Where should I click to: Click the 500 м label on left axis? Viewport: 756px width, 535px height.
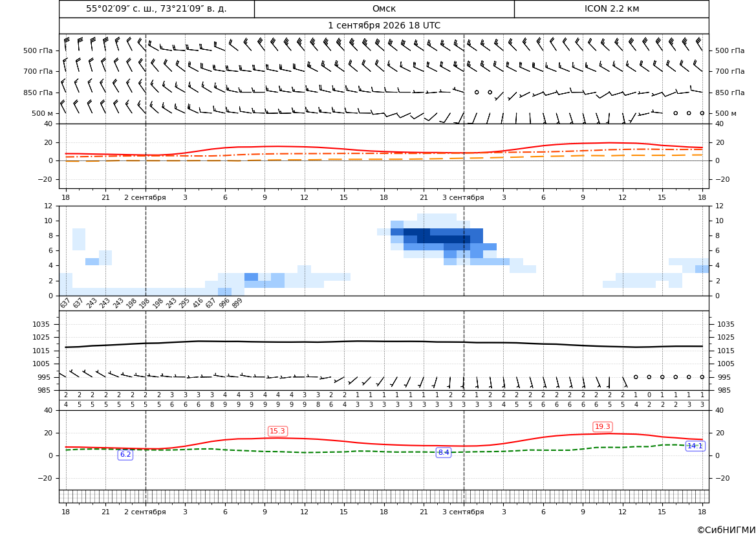tap(43, 113)
